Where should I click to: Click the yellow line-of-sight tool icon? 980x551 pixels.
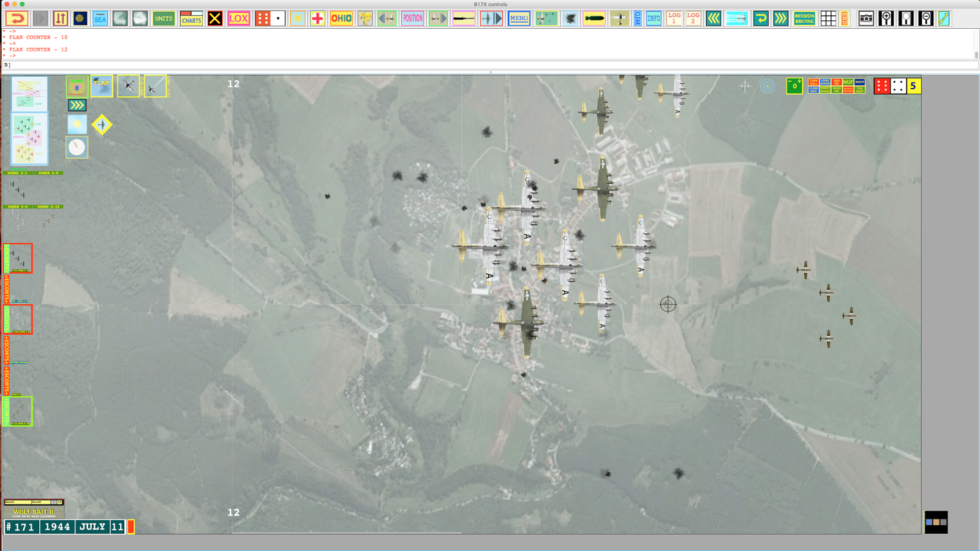944,18
